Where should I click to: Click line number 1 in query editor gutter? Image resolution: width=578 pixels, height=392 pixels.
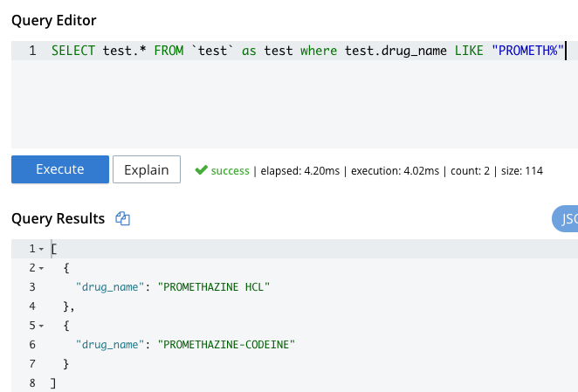[32, 51]
